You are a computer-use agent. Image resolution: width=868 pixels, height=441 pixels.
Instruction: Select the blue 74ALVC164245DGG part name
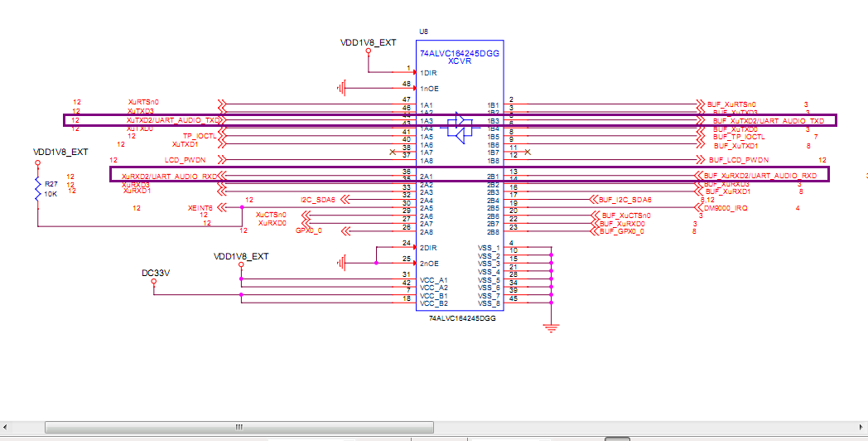click(x=460, y=54)
